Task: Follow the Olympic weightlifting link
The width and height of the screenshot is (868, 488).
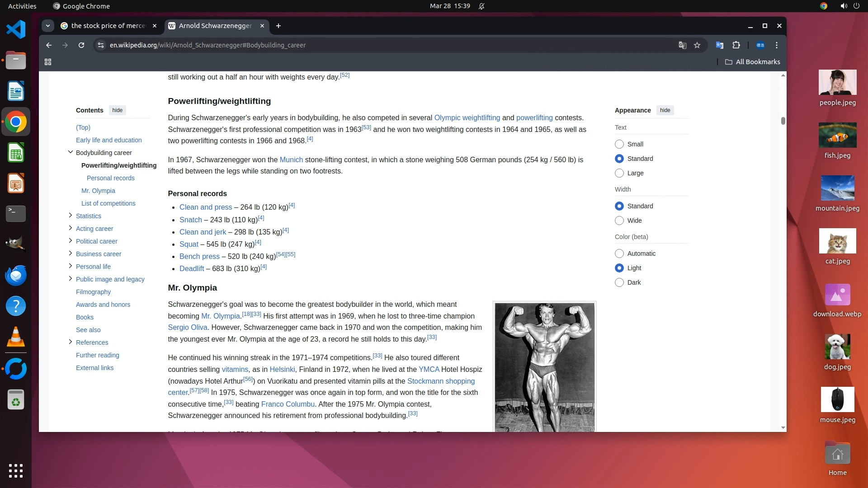Action: coord(467,117)
